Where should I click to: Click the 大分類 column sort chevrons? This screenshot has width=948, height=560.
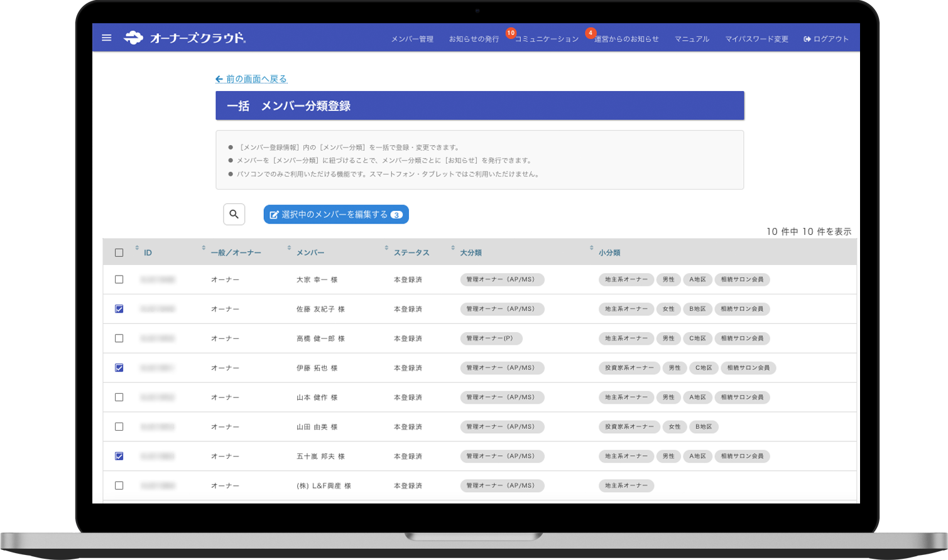point(452,248)
